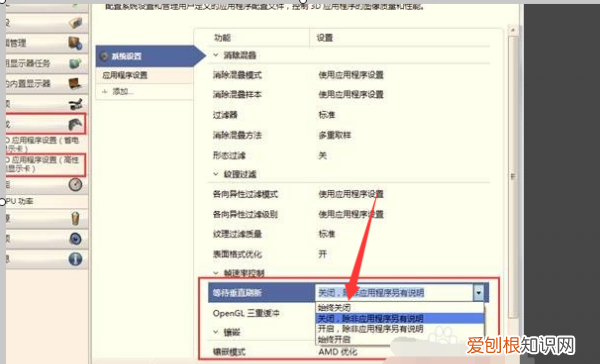Click the 设置 column header
Viewport: 600px width, 364px height.
pos(325,38)
